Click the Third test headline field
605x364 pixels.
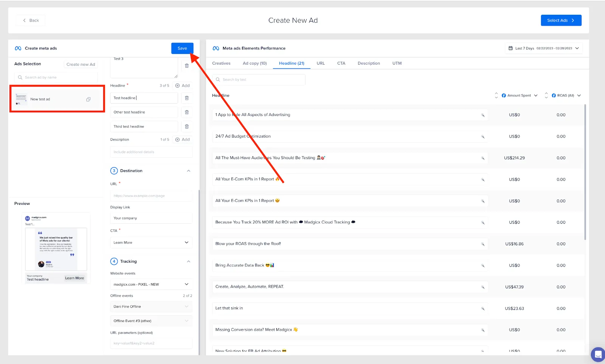coord(144,127)
